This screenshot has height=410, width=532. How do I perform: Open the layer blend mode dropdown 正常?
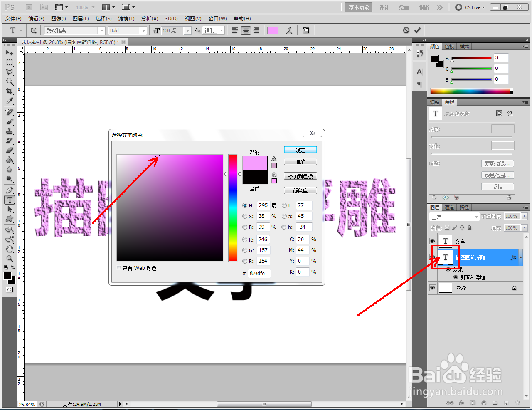point(476,217)
